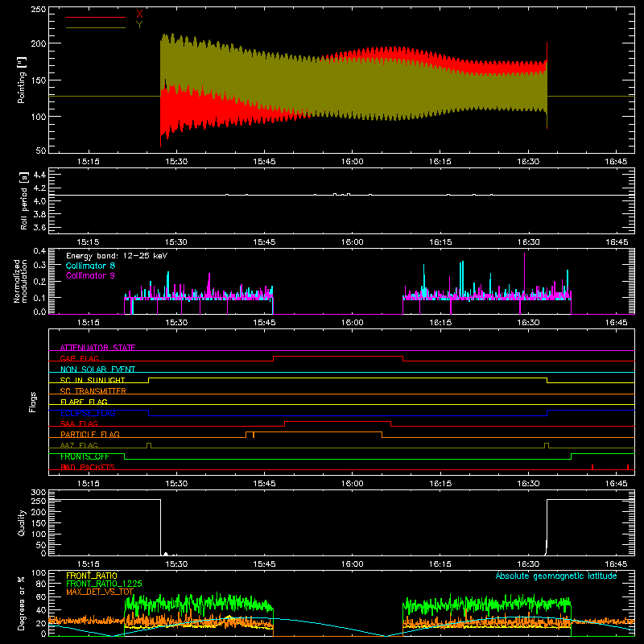The height and width of the screenshot is (644, 644).
Task: Click the green FRONTS_OFF label
Action: [x=85, y=456]
